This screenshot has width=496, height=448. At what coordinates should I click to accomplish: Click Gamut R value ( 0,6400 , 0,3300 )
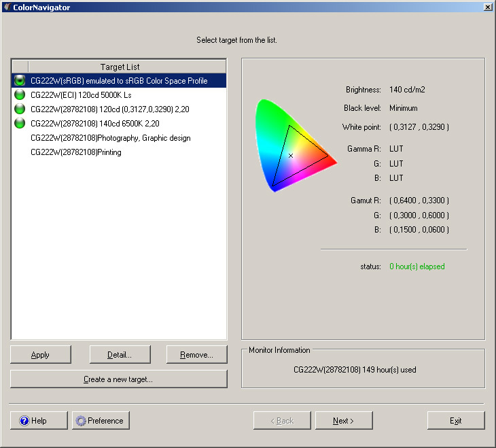[419, 201]
